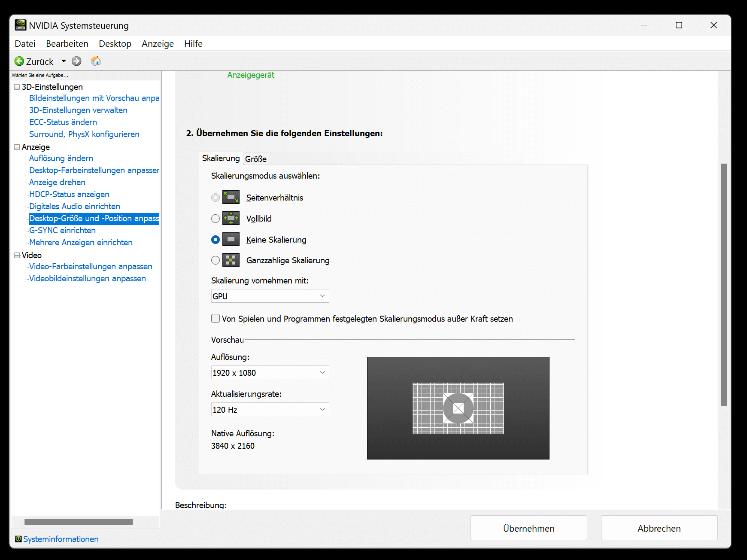Click the NVIDIA app icon in title bar
This screenshot has height=560, width=747.
click(20, 25)
